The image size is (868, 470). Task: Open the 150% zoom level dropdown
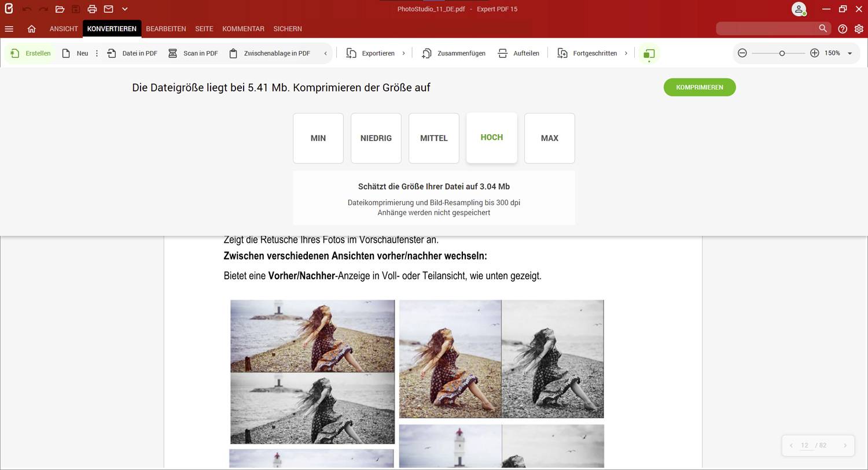point(849,53)
